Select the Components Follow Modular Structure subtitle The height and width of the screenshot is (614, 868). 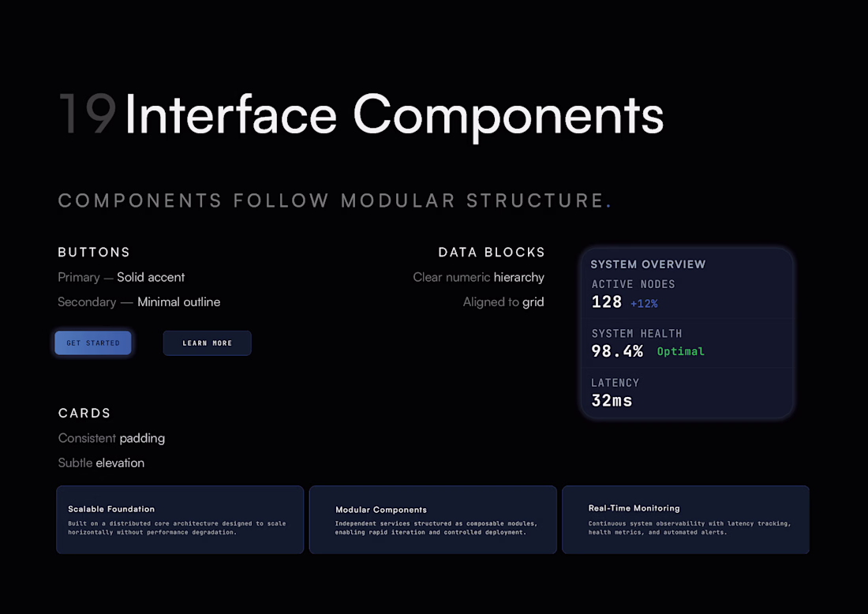tap(331, 200)
